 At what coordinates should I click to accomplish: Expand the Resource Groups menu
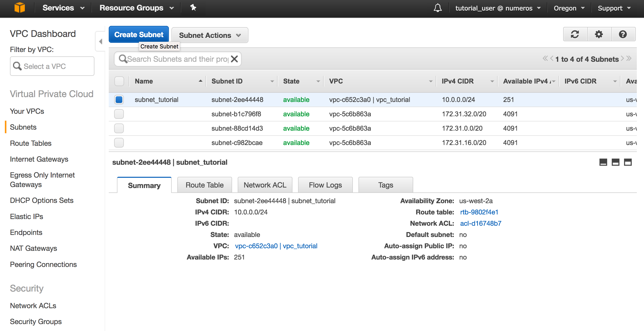(137, 8)
